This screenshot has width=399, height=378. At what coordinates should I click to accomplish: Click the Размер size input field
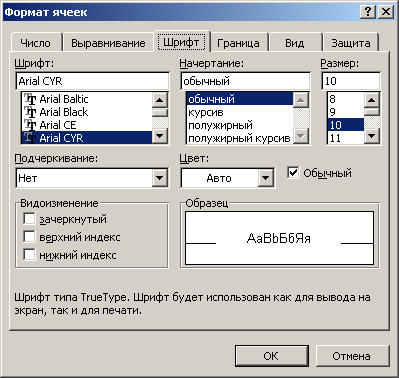351,81
